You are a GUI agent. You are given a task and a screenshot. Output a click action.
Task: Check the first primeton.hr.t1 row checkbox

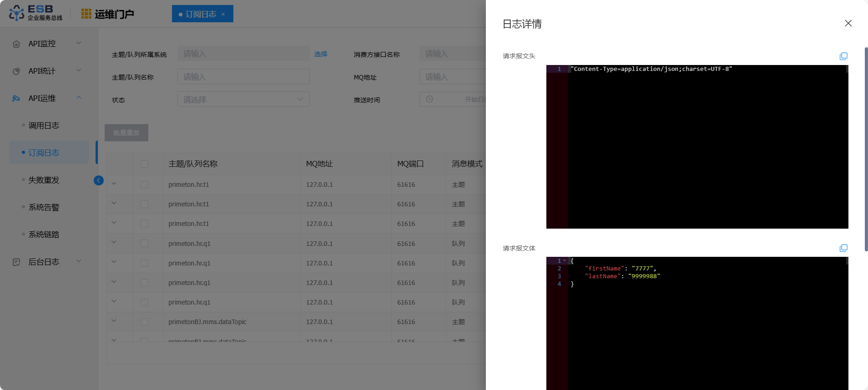coord(144,185)
